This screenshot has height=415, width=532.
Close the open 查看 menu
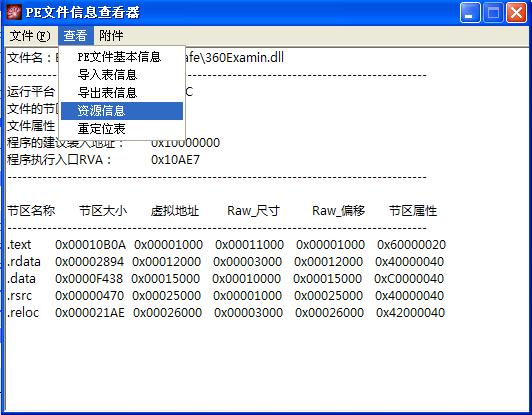tap(75, 36)
